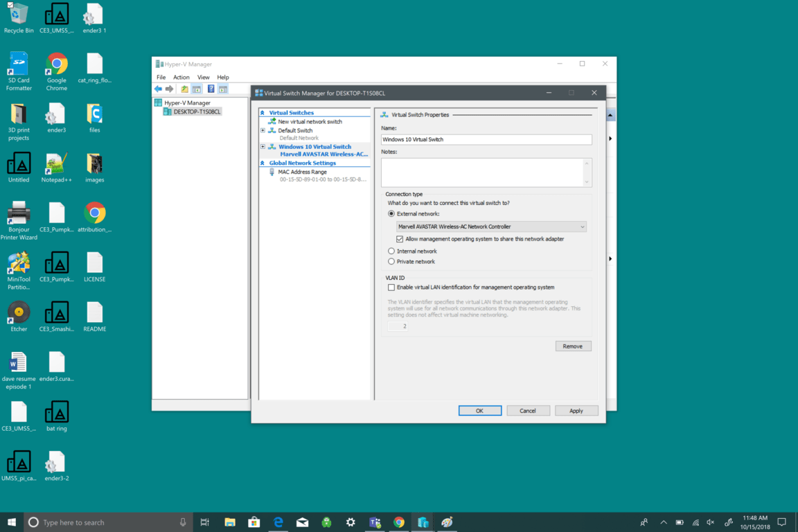The image size is (798, 532).
Task: Click the Help icon in Hyper-V toolbar
Action: click(211, 89)
